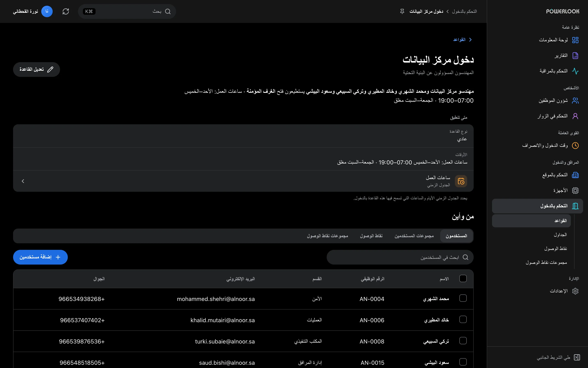This screenshot has height=368, width=588.
Task: Open شؤون الموظفين people icon
Action: click(575, 101)
